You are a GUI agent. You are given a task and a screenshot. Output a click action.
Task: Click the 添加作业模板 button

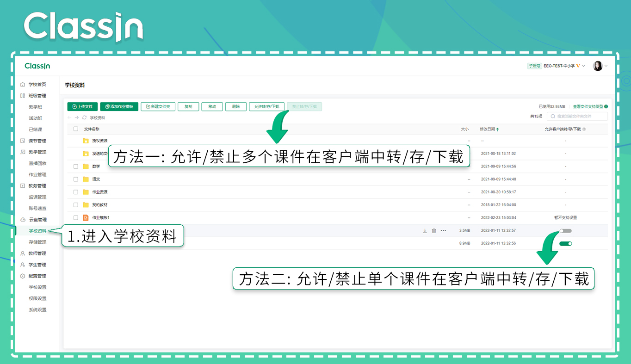[x=119, y=106]
